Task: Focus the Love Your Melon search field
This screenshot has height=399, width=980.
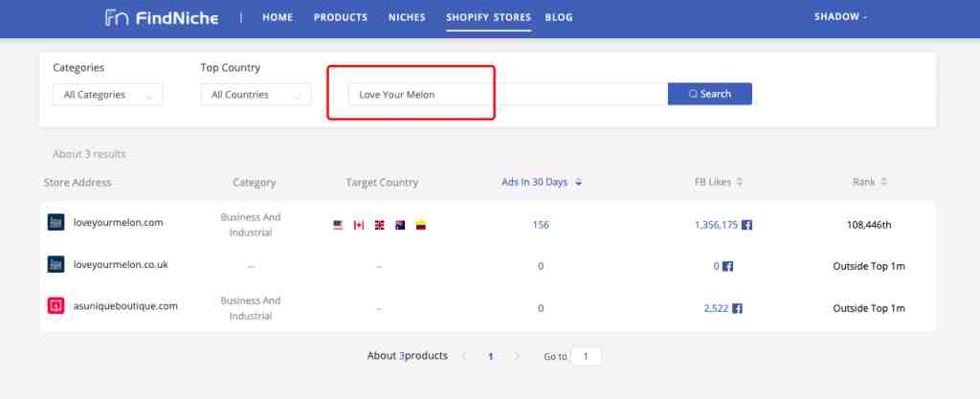Action: pos(507,95)
